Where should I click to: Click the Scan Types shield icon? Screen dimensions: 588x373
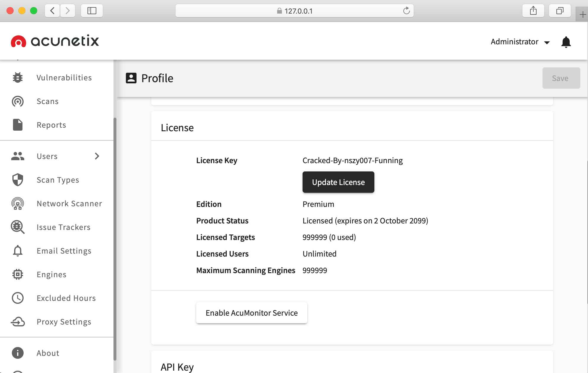coord(18,180)
